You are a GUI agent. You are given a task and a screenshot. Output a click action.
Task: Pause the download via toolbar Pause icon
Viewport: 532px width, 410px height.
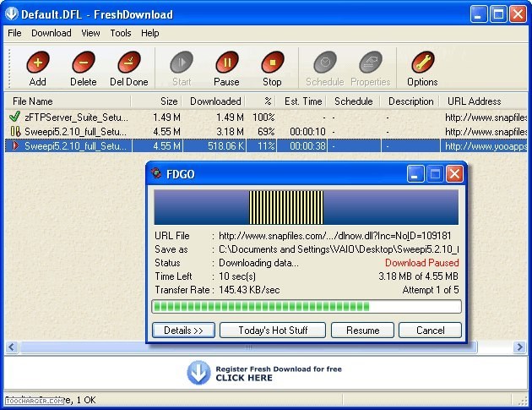(x=226, y=63)
